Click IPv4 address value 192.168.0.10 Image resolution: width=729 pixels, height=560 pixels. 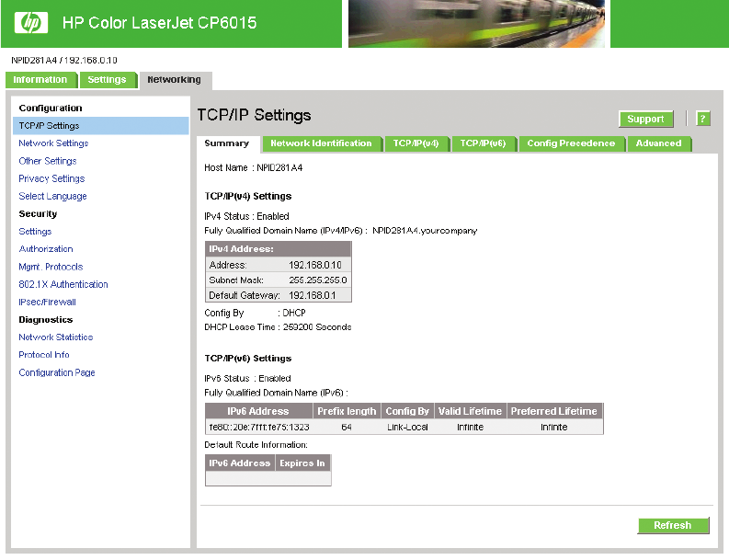click(x=315, y=265)
